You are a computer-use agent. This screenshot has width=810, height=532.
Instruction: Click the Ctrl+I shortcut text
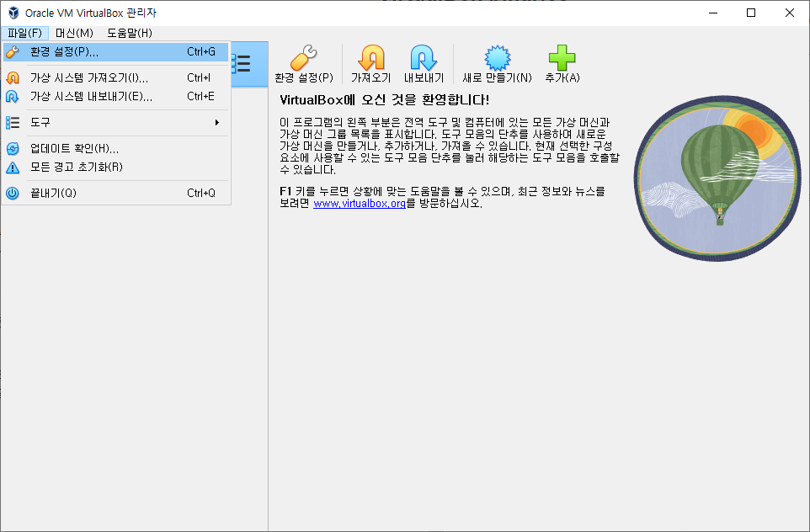point(199,77)
